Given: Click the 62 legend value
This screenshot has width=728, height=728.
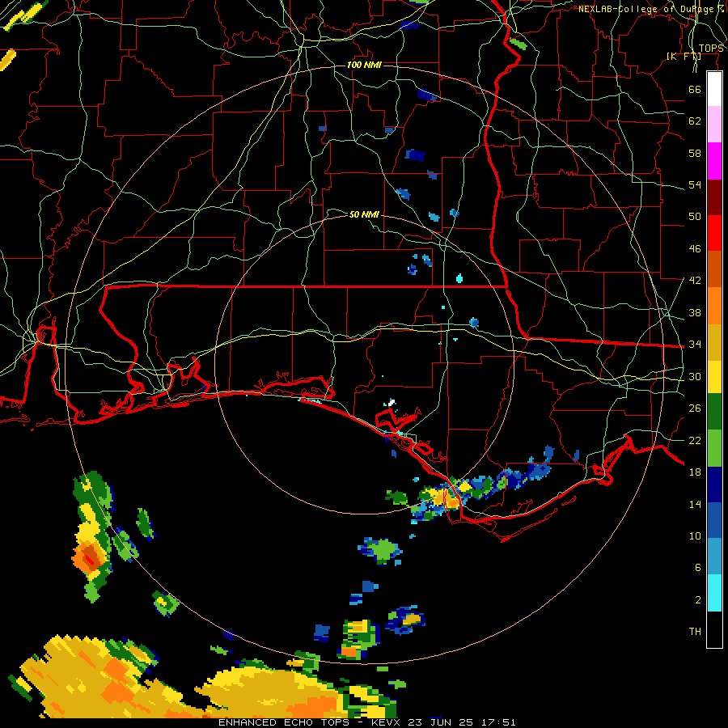Looking at the screenshot, I should (695, 121).
